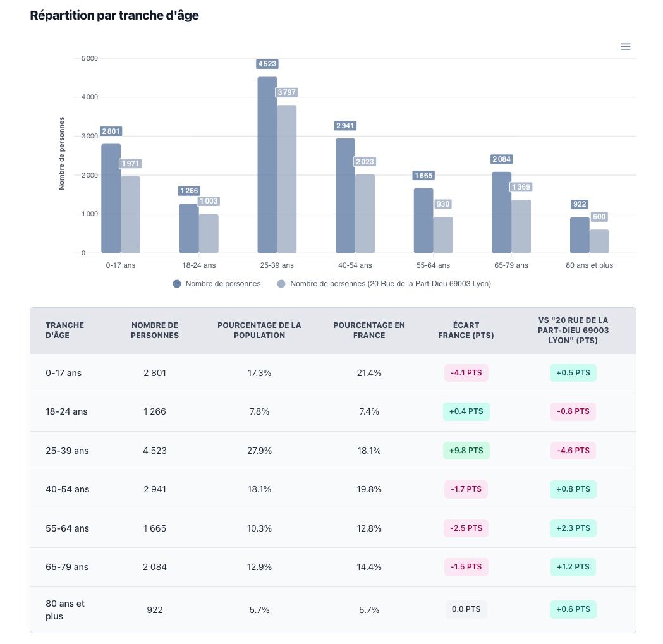This screenshot has height=644, width=663.
Task: Click the dark blue legend color dot
Action: (x=177, y=284)
